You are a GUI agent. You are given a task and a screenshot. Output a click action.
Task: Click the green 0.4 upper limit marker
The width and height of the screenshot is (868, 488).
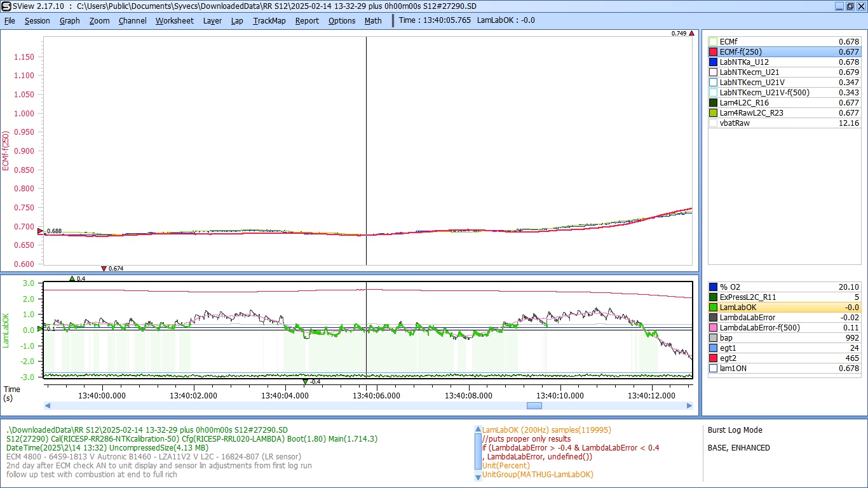72,278
